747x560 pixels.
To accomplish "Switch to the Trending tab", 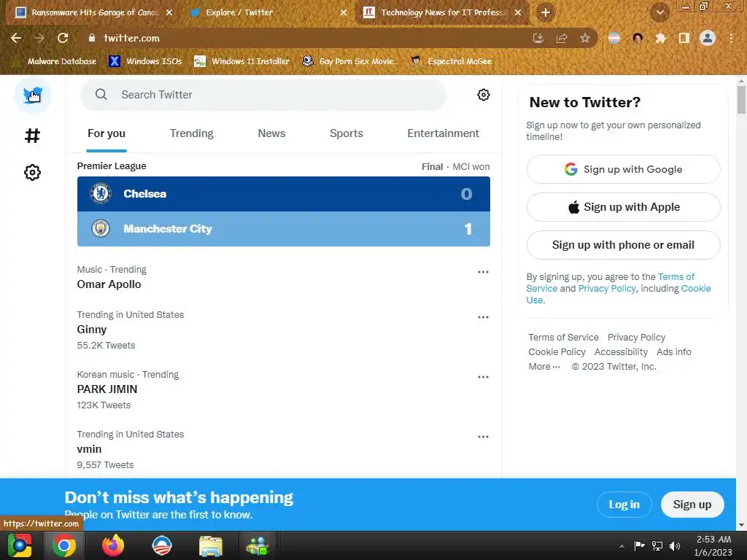I will click(x=192, y=133).
